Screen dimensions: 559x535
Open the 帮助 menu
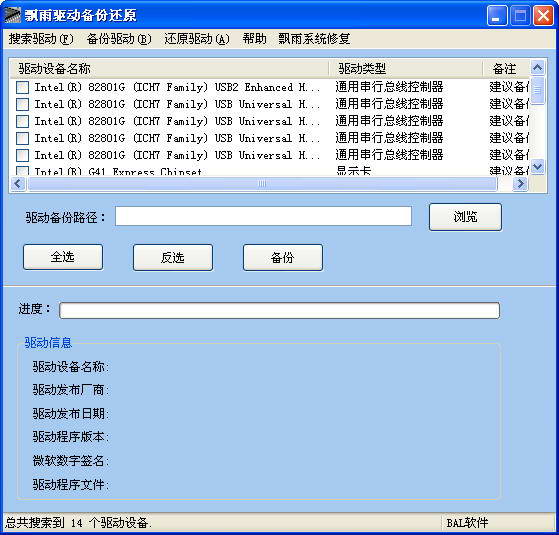click(254, 38)
